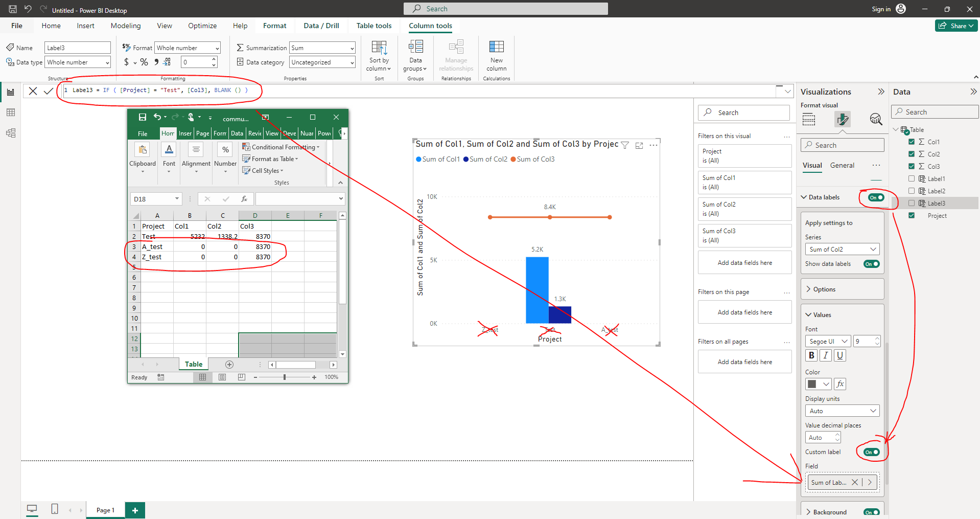Save the Excel workbook
Image resolution: width=980 pixels, height=519 pixels.
(x=143, y=117)
